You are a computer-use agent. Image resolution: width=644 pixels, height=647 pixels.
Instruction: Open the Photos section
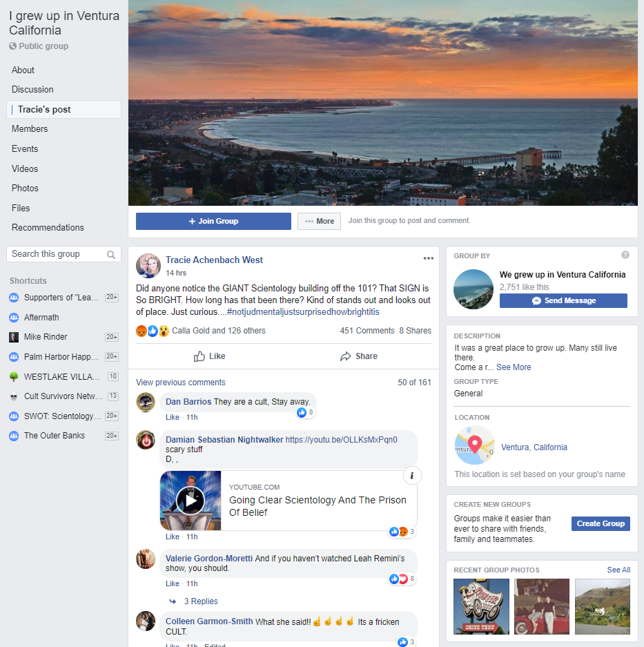pos(25,188)
